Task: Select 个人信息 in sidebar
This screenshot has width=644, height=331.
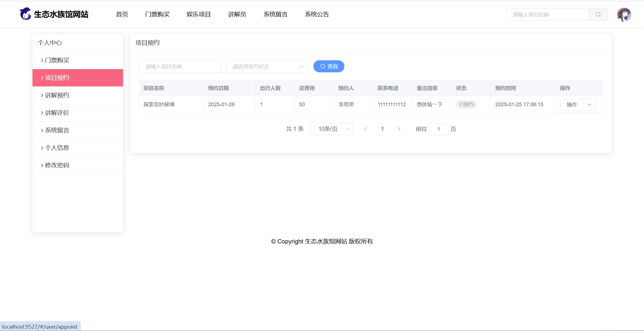Action: pos(57,148)
